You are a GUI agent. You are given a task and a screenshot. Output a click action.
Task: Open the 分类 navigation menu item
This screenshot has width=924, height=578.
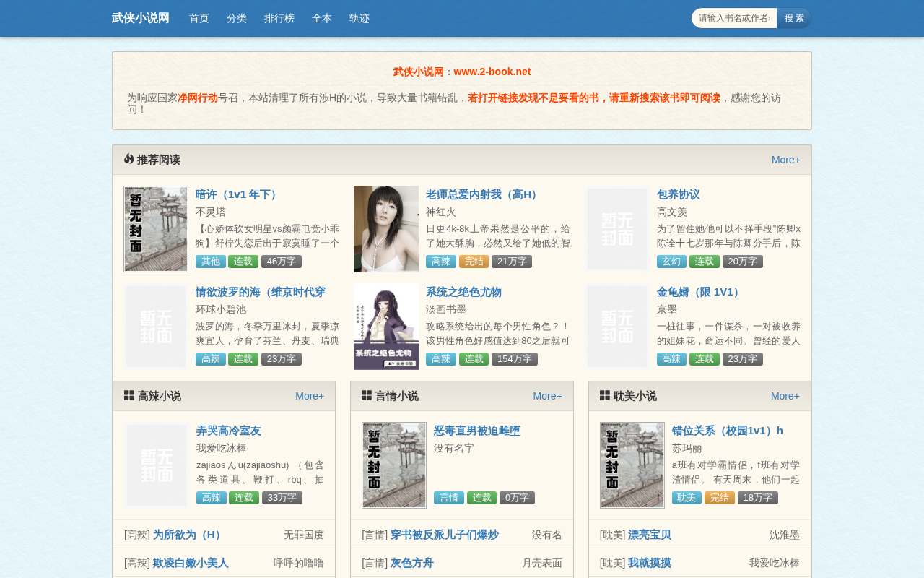237,18
